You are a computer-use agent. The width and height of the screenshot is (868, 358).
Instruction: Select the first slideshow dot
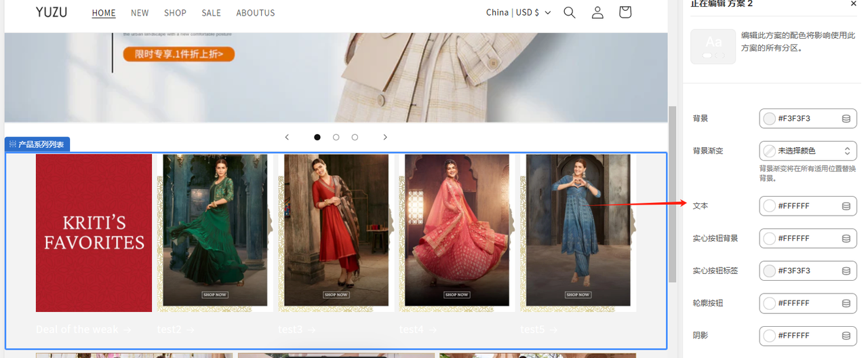click(317, 137)
